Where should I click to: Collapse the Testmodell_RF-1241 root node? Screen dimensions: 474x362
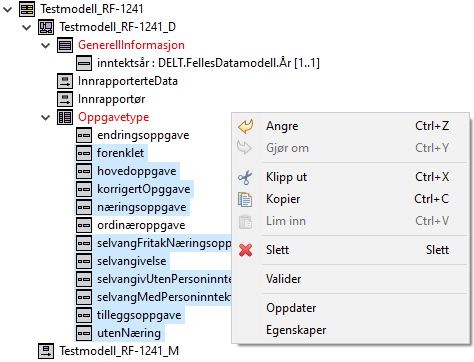(8, 9)
